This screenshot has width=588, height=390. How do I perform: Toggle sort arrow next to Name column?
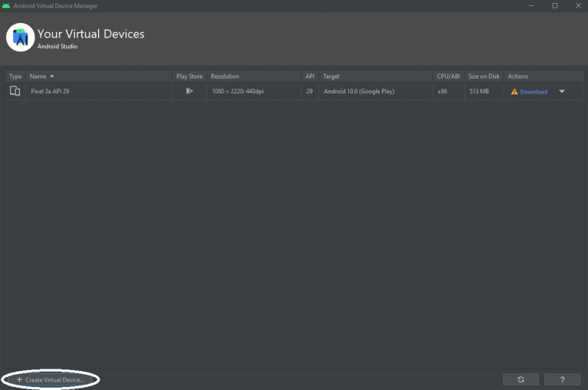click(x=52, y=76)
